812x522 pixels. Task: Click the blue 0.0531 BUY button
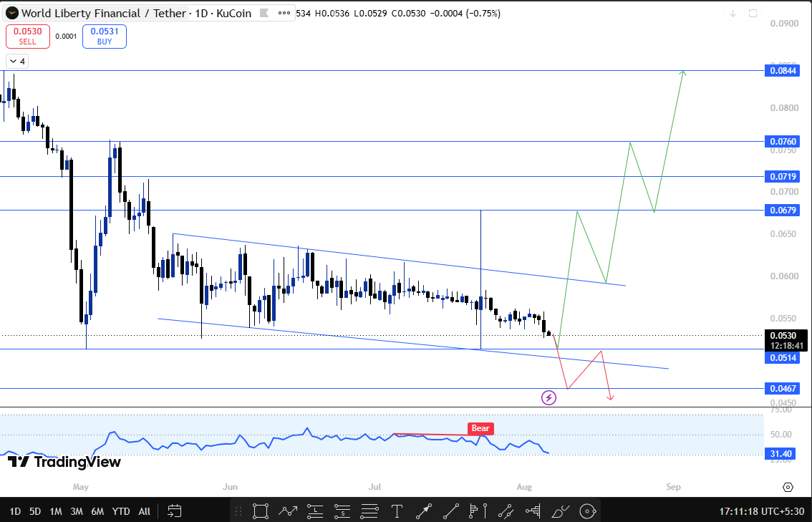[105, 37]
